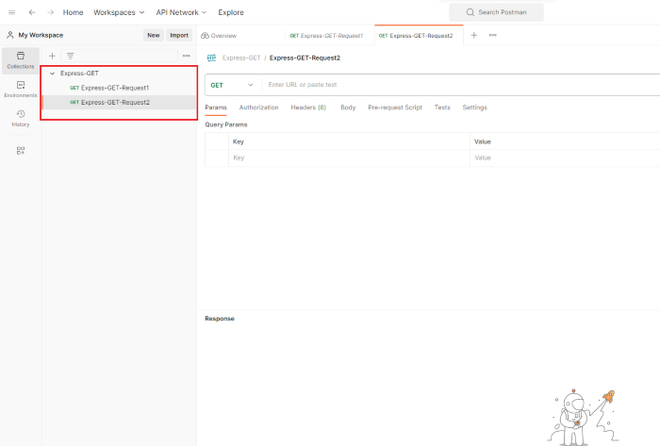
Task: Select the Authorization tab
Action: pyautogui.click(x=258, y=108)
